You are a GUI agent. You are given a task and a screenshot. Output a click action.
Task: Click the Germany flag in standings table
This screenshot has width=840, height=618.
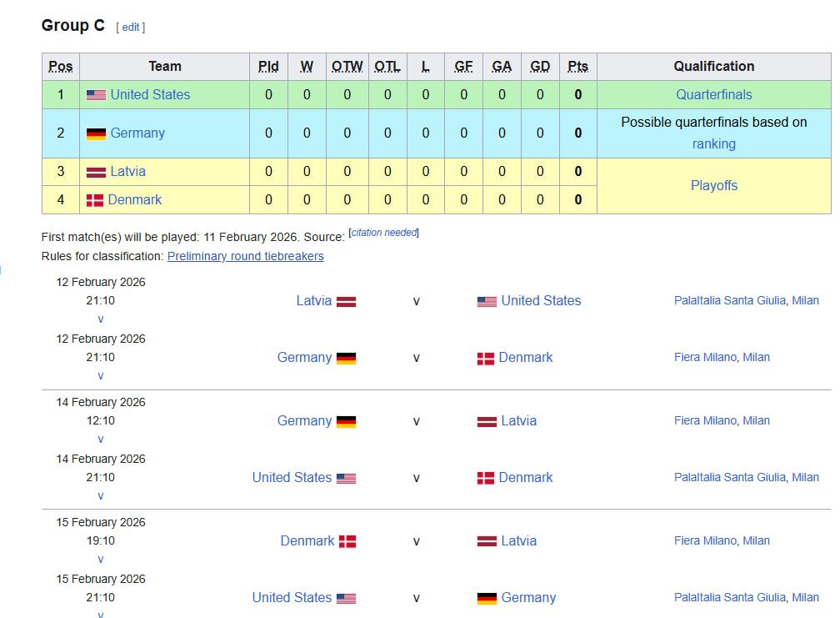point(96,133)
